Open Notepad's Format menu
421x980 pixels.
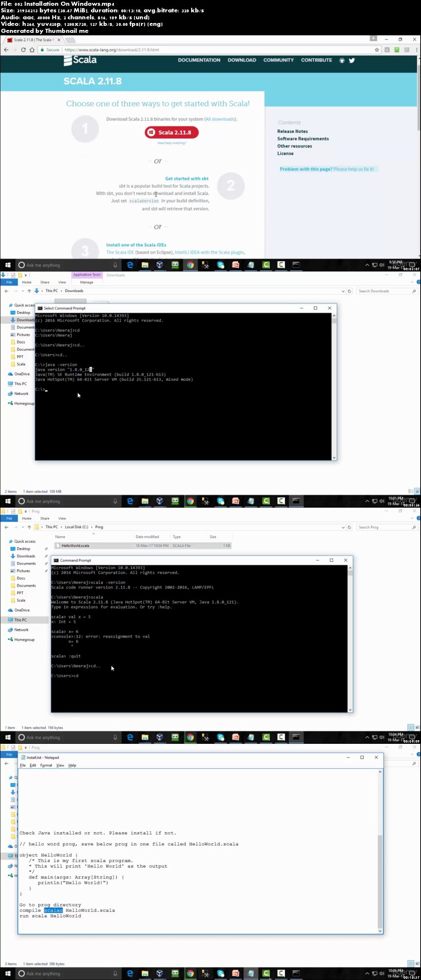[x=46, y=765]
